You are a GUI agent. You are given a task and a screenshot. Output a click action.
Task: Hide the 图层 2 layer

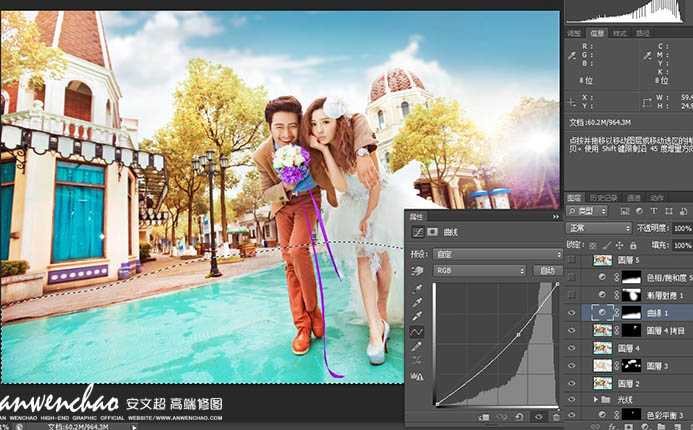point(572,383)
